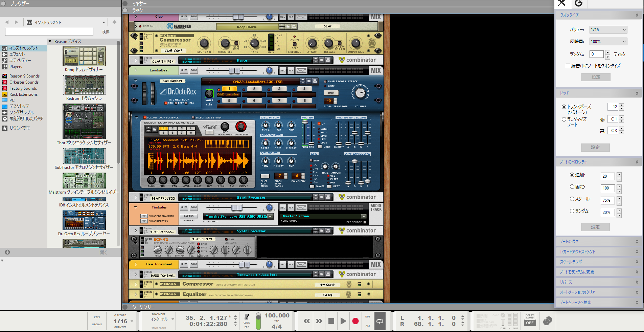The height and width of the screenshot is (332, 644).
Task: Go forward in browser with right arrow
Action: [16, 22]
